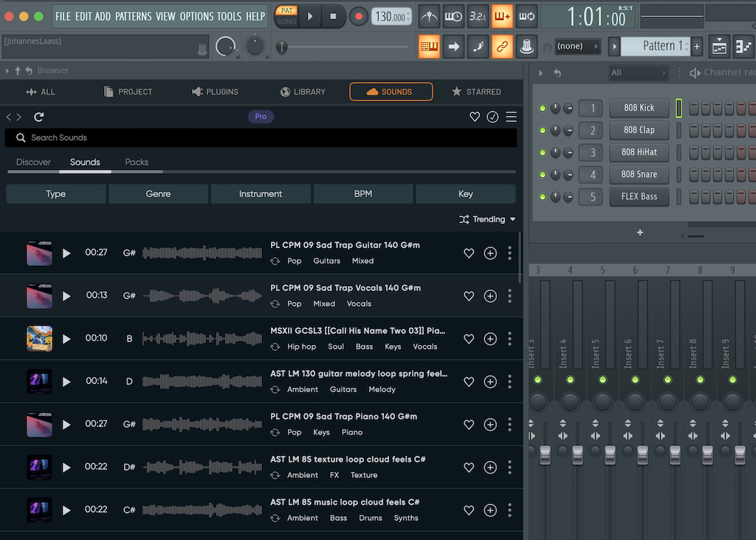The image size is (756, 540).
Task: Click the metronome icon in toolbar
Action: point(428,16)
